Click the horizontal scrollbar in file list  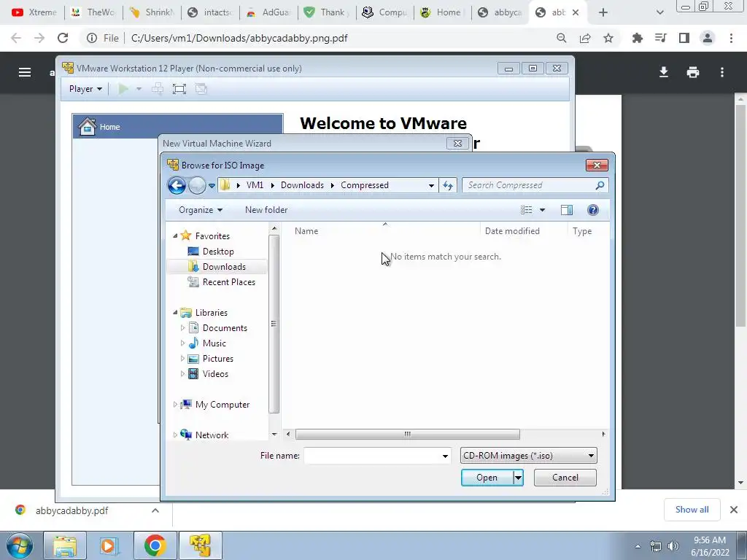(x=407, y=435)
